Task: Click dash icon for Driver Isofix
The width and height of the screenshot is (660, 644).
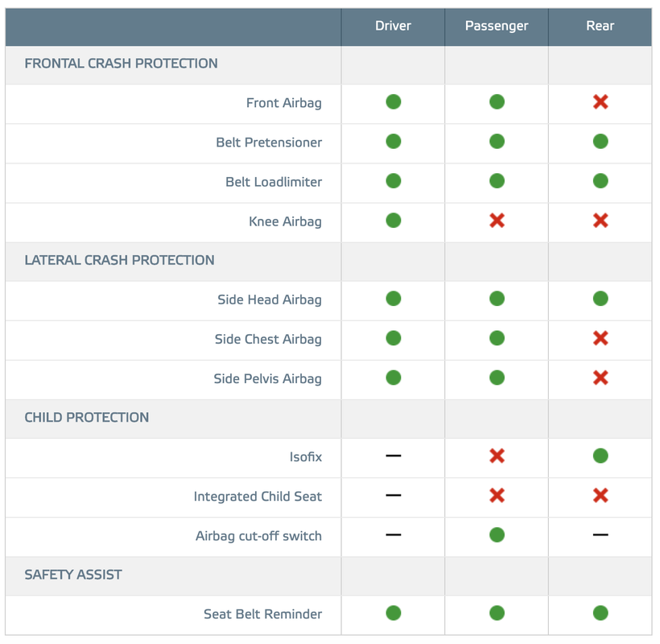Action: (x=393, y=456)
